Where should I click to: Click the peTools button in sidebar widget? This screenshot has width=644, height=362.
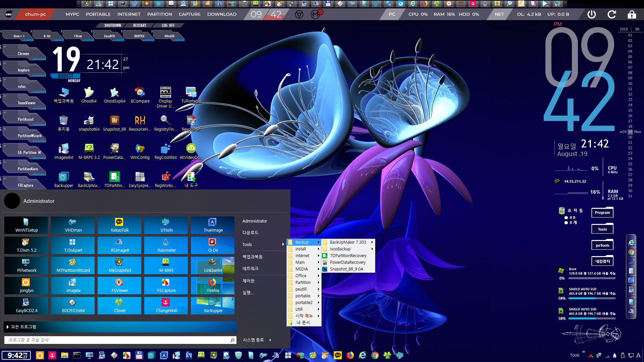602,245
